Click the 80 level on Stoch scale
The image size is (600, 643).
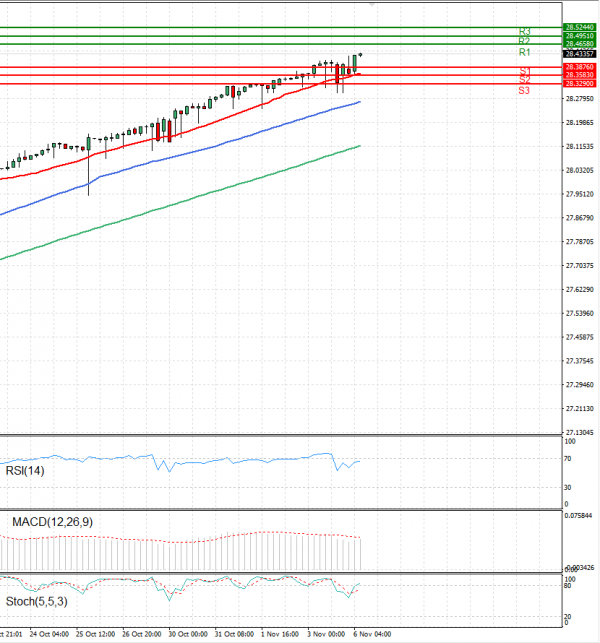tap(567, 586)
